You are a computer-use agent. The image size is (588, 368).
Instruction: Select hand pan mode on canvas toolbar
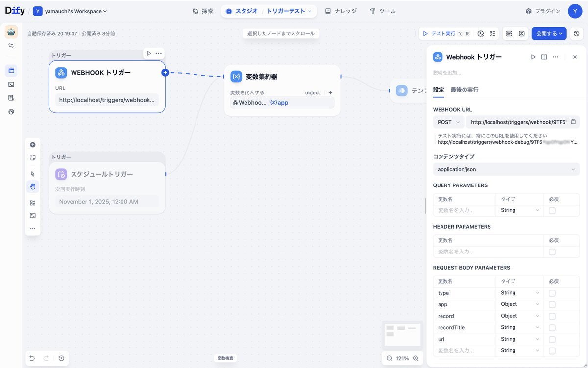[x=33, y=186]
